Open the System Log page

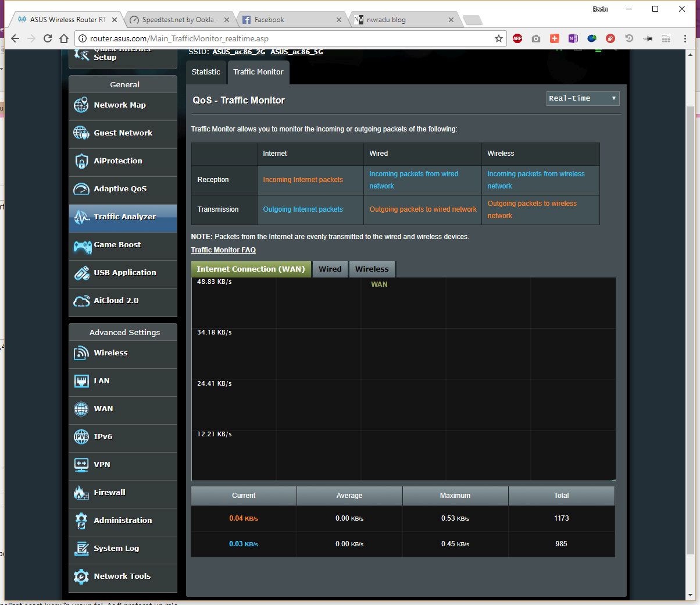(123, 549)
